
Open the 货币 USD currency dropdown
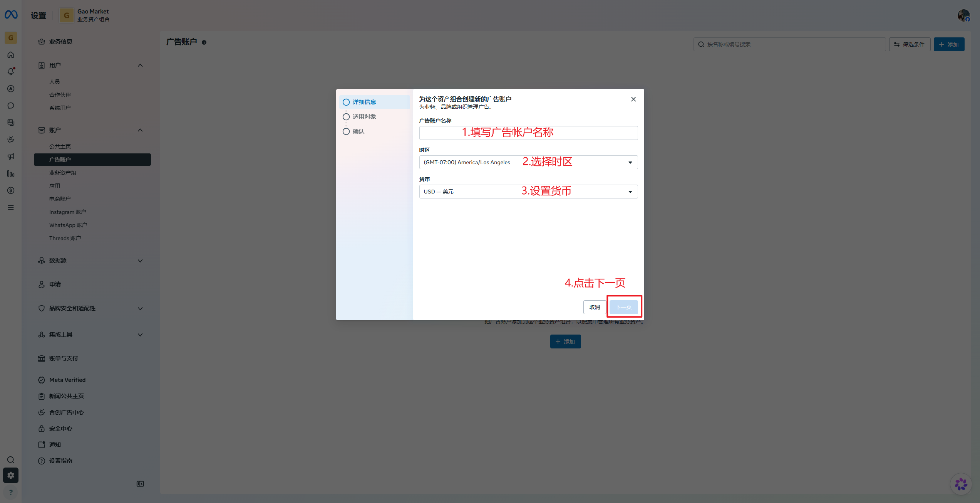(x=528, y=192)
